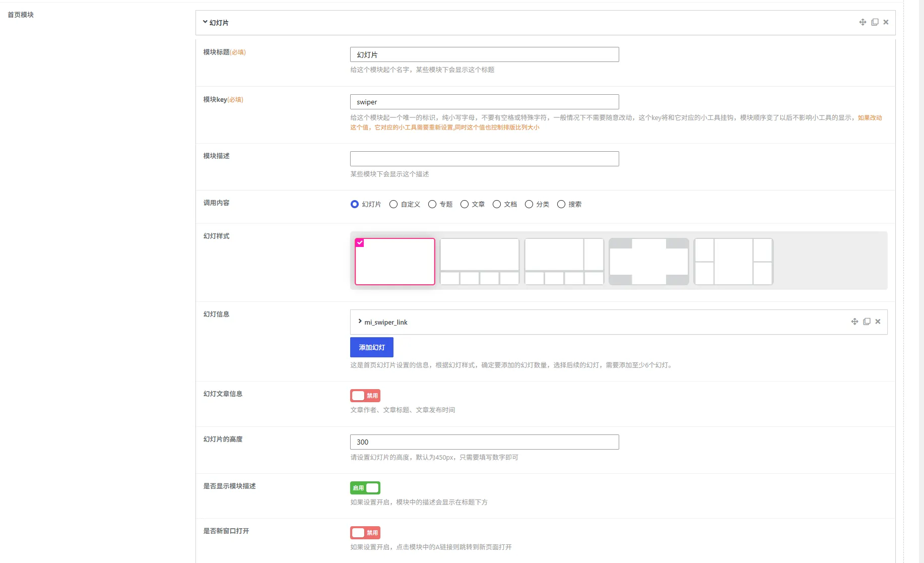Click the 幻灯片的高度 input showing 300
The height and width of the screenshot is (563, 924).
click(x=485, y=442)
